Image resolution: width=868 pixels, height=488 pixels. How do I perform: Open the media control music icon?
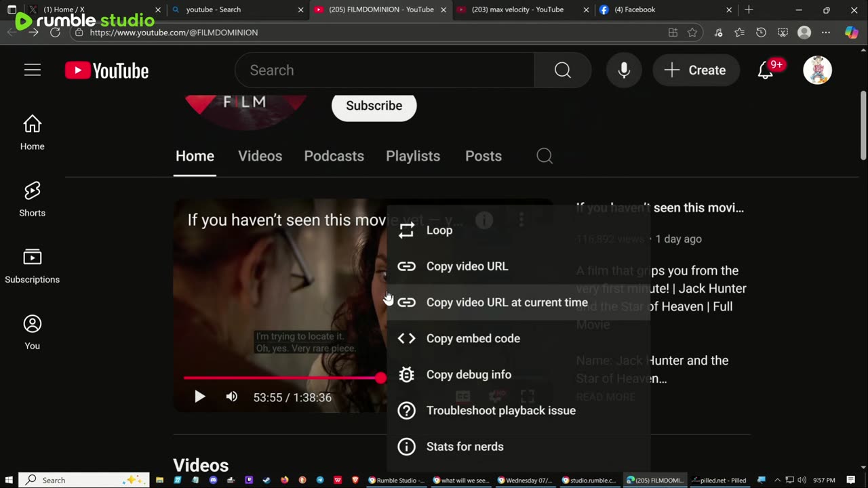coord(719,33)
